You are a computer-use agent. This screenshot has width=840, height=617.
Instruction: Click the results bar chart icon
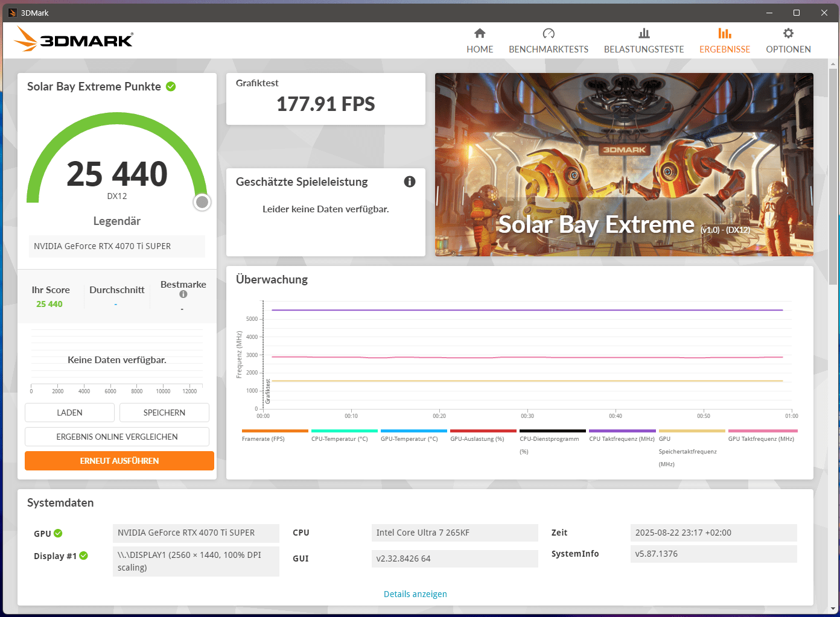725,33
